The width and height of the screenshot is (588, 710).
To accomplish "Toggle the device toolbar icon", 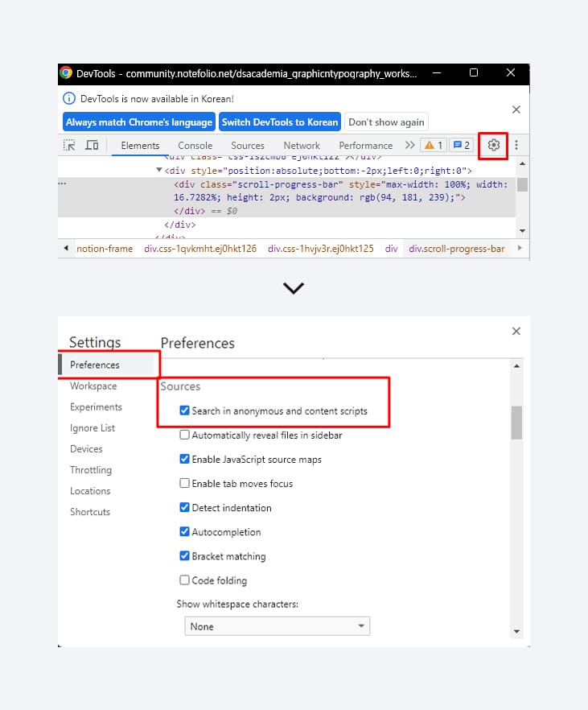I will [93, 146].
